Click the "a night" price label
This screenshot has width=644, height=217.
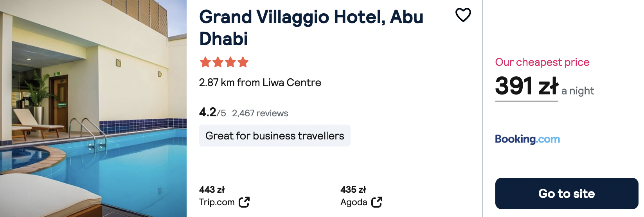[x=577, y=91]
